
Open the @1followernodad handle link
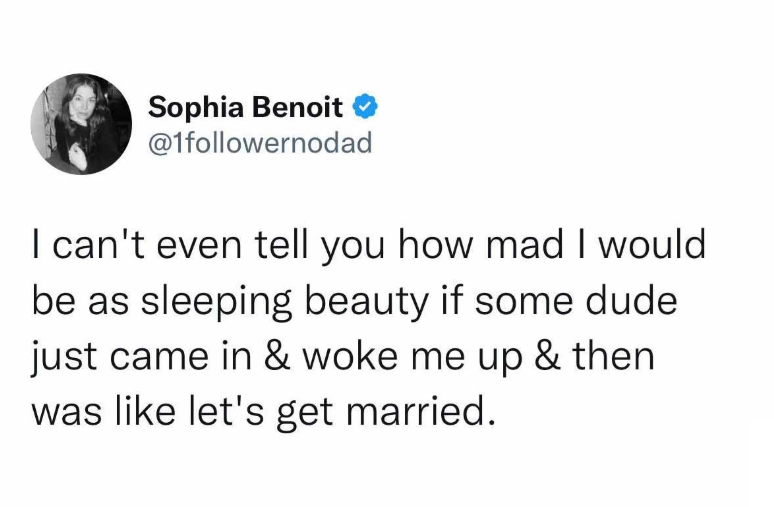coord(259,142)
